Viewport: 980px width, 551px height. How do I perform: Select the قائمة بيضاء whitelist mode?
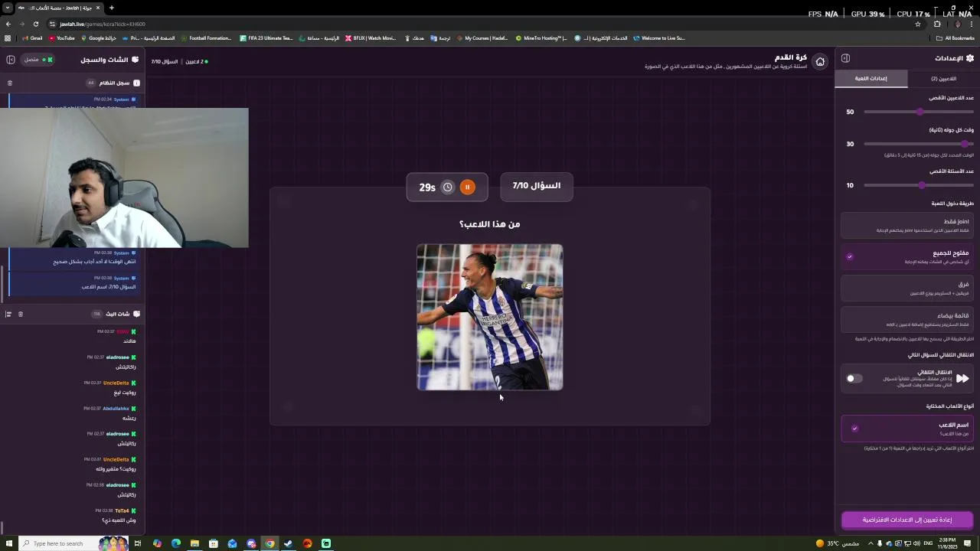pos(907,318)
